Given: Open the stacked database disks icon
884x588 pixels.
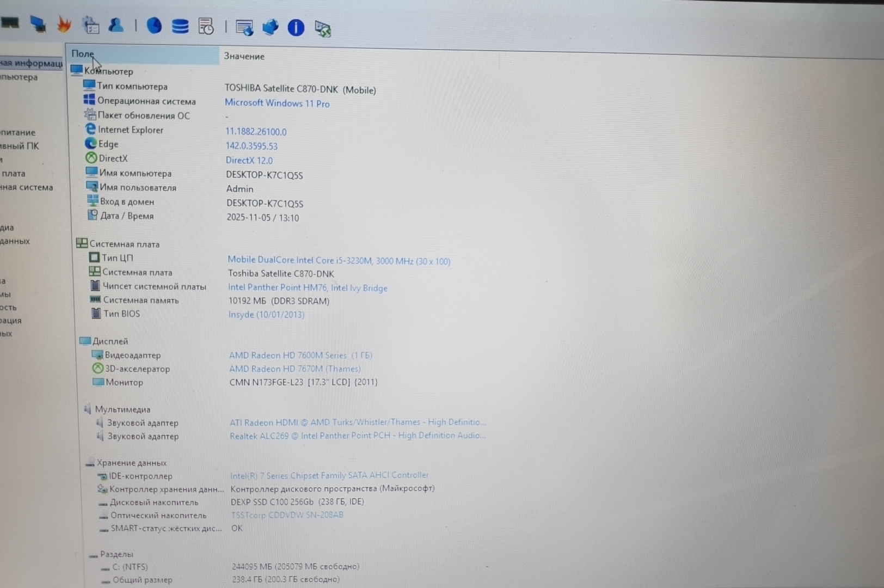Looking at the screenshot, I should pyautogui.click(x=180, y=26).
